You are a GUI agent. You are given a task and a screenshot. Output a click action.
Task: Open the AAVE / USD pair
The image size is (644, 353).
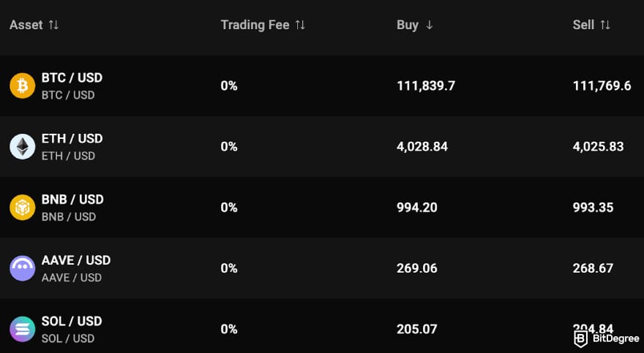pyautogui.click(x=76, y=260)
